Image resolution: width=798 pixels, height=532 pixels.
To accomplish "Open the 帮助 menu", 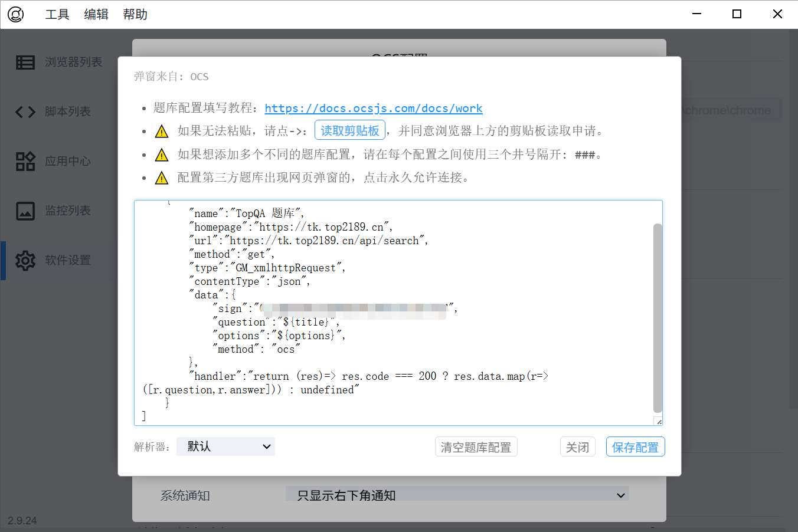I will tap(135, 14).
